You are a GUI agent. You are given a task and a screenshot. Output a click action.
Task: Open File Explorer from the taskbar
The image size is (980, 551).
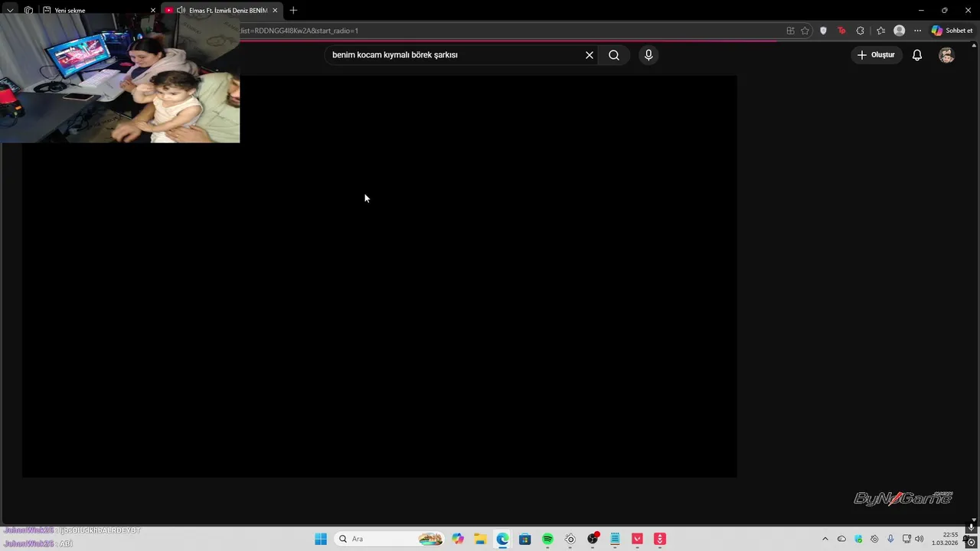[x=480, y=539]
